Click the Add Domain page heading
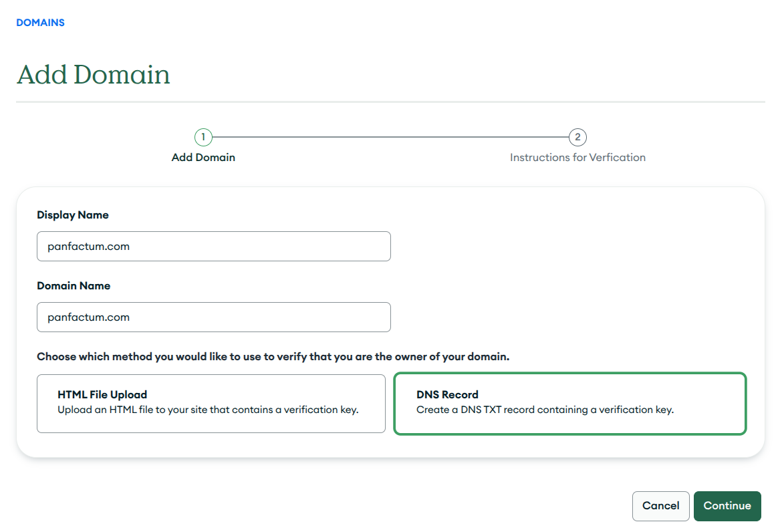 click(x=93, y=74)
